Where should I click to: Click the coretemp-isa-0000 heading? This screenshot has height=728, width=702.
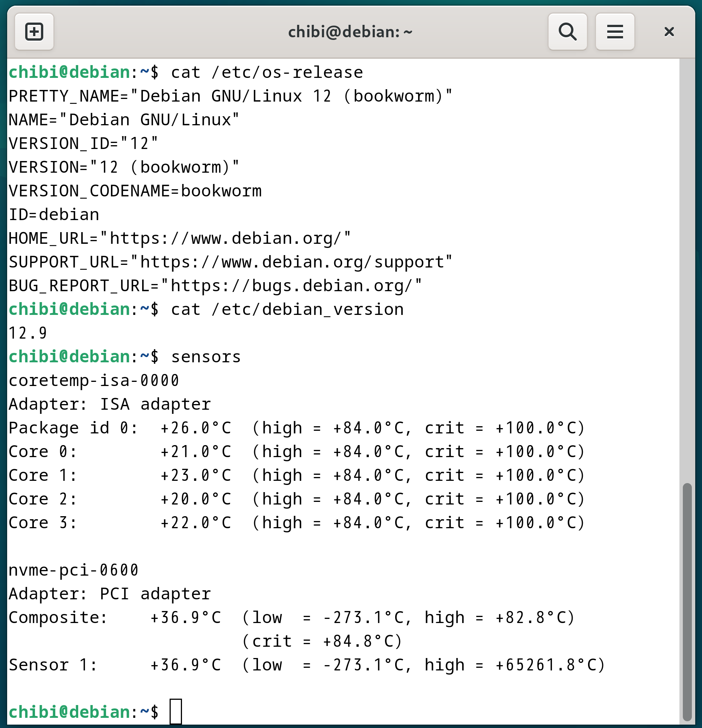coord(94,380)
